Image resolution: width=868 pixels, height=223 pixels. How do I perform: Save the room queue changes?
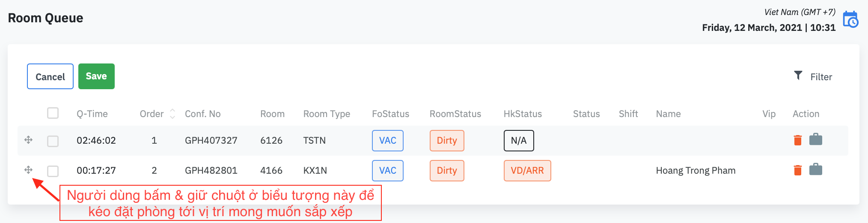tap(96, 76)
